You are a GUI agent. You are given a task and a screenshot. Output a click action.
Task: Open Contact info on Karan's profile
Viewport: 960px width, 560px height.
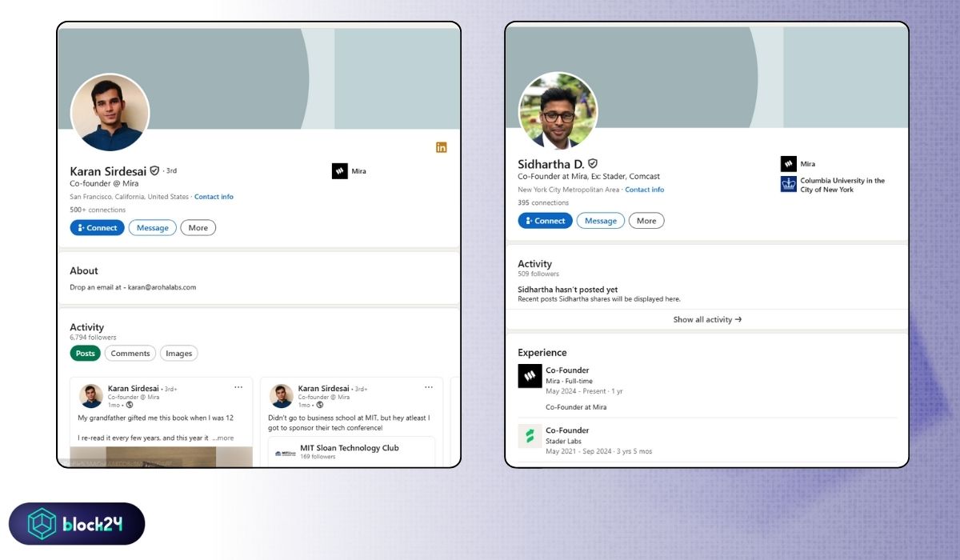coord(214,197)
